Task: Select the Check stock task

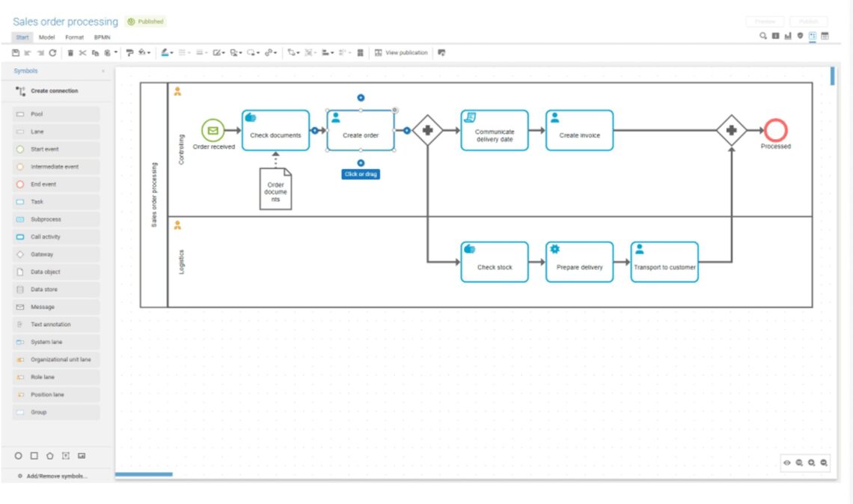Action: pyautogui.click(x=495, y=262)
